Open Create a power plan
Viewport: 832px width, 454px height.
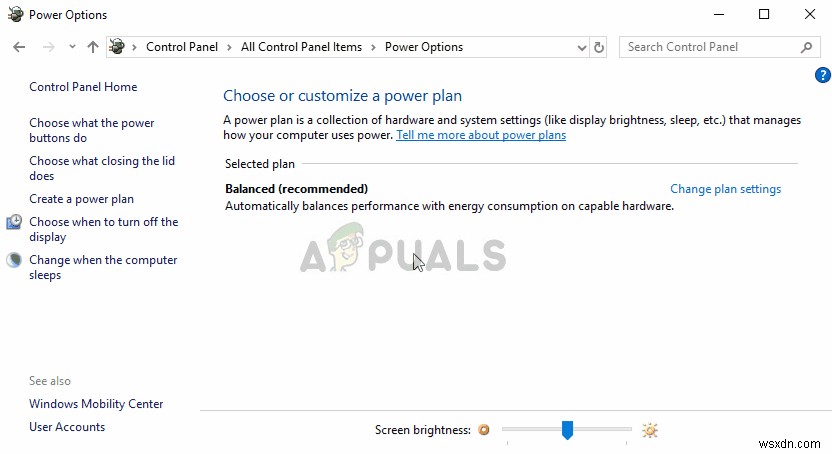pyautogui.click(x=81, y=199)
